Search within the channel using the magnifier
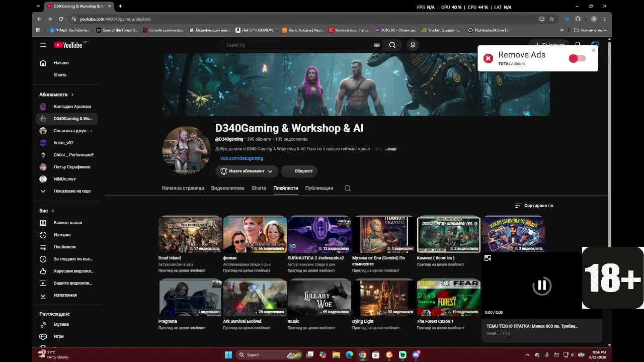This screenshot has width=644, height=362. click(x=348, y=188)
